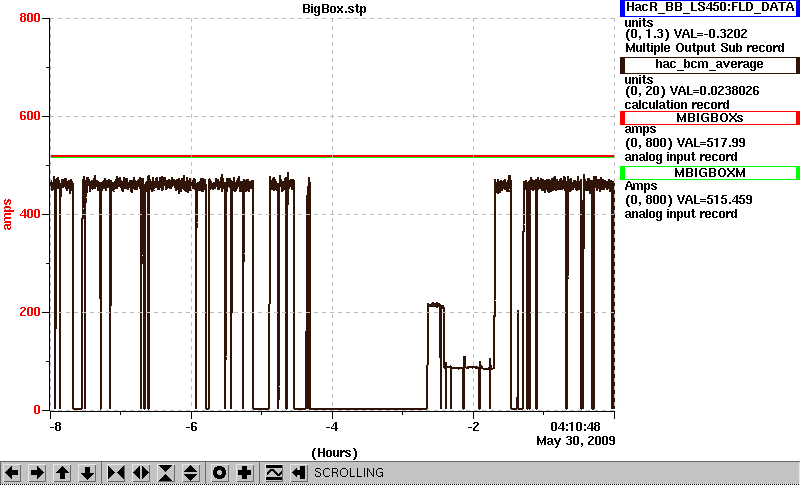The height and width of the screenshot is (485, 800).
Task: Click 'analog input record' under MBIGBOXs
Action: click(681, 157)
